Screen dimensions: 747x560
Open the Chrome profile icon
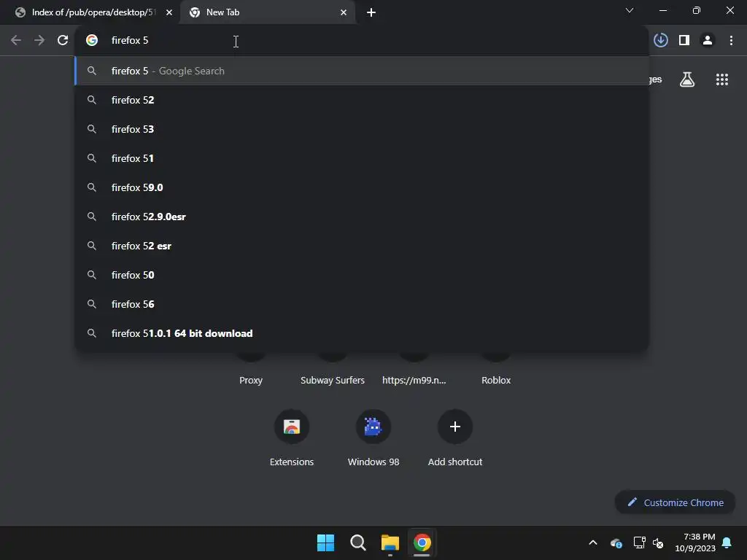click(x=708, y=41)
